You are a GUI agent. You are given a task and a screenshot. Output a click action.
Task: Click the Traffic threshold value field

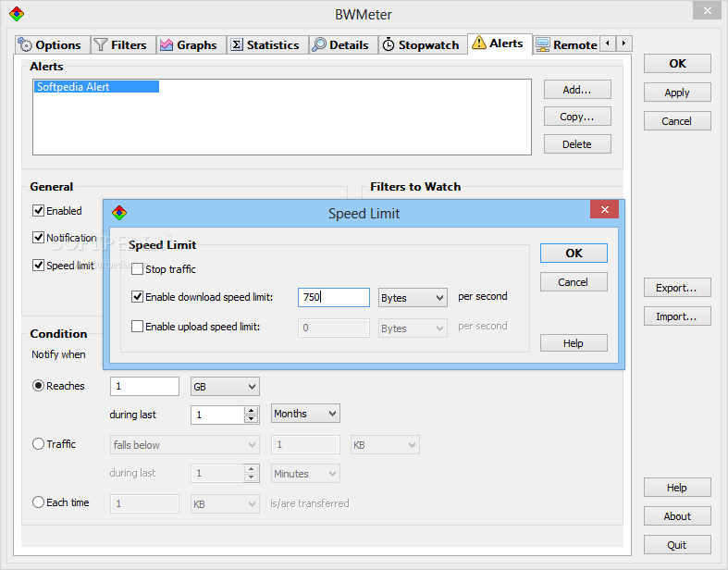(305, 444)
